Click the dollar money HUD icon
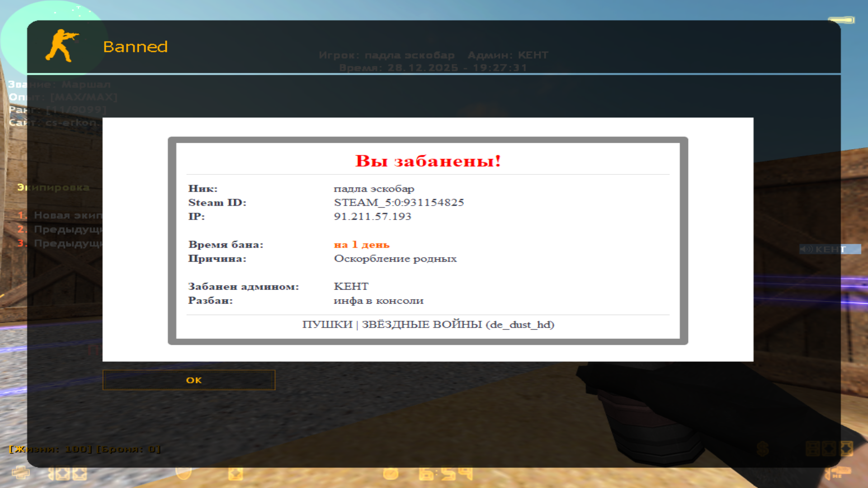The width and height of the screenshot is (868, 488). tap(763, 449)
